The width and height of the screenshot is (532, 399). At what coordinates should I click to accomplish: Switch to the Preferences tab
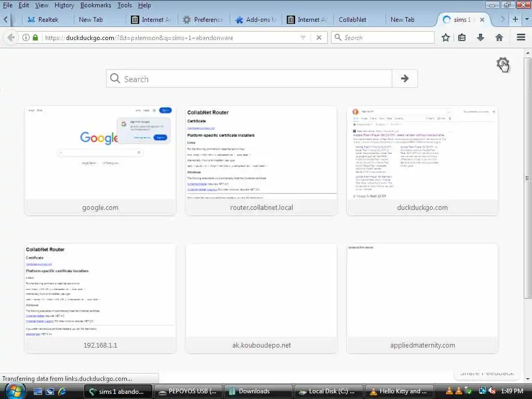tap(204, 20)
